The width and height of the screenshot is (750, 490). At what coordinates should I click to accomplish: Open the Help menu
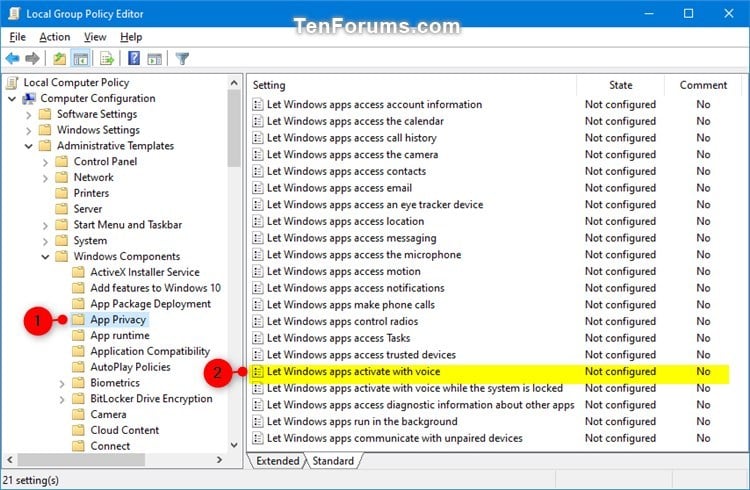[x=131, y=37]
